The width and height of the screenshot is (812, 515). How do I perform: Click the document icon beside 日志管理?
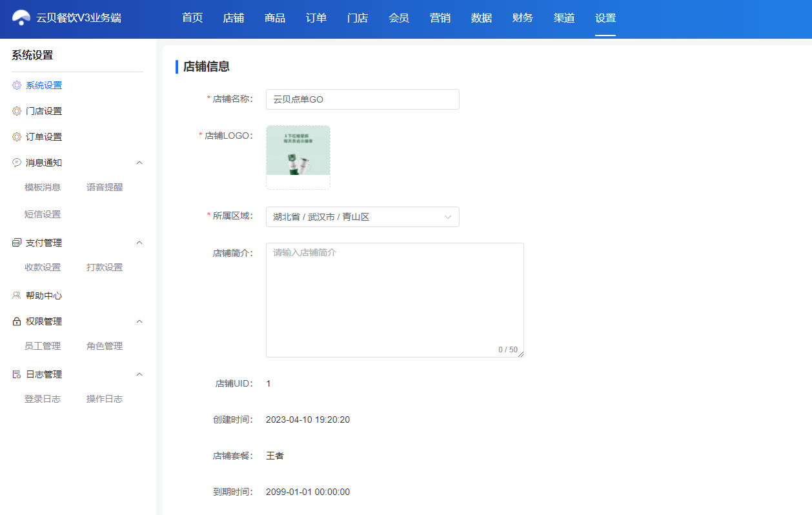(x=17, y=374)
